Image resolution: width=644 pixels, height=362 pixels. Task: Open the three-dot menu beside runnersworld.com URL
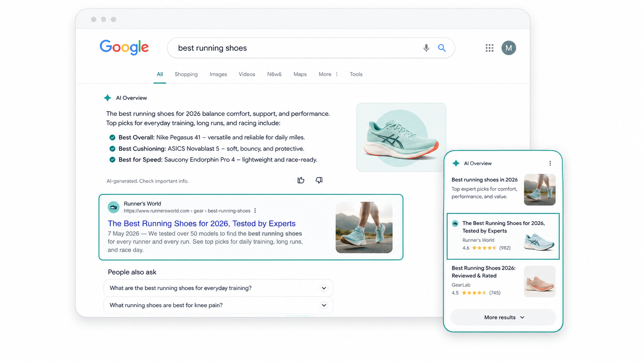click(x=255, y=211)
